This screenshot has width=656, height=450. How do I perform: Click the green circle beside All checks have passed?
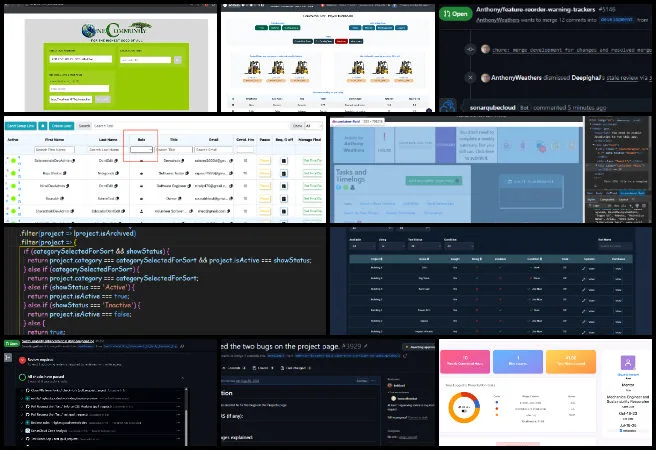click(x=22, y=377)
